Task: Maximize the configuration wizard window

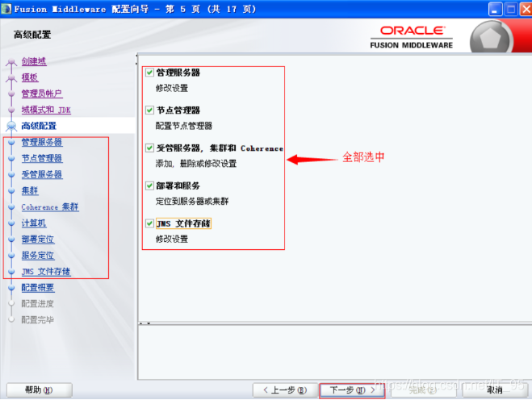Action: 511,9
